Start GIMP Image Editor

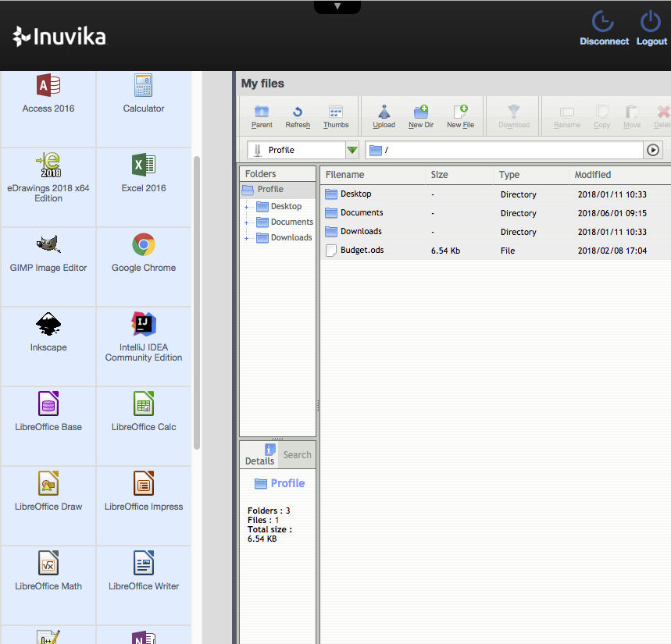pyautogui.click(x=48, y=253)
